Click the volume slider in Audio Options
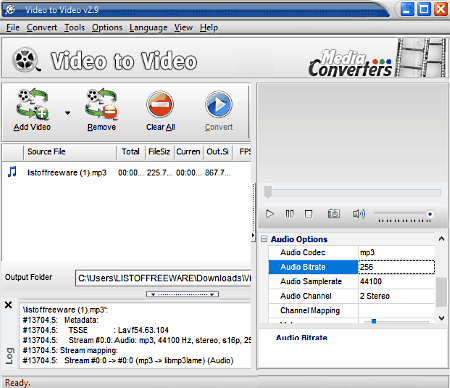Screen dimensions: 450x388 pos(396,321)
